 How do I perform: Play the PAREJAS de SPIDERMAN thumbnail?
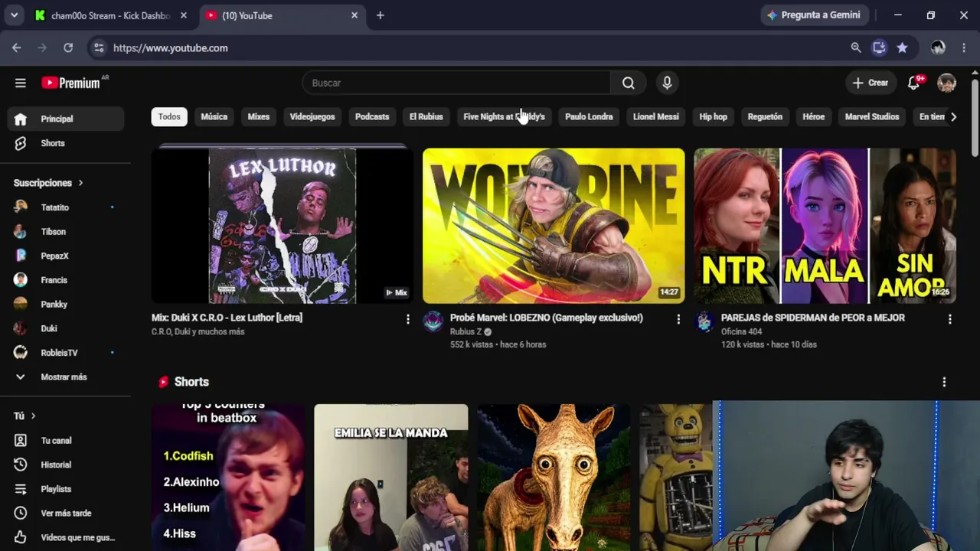[x=825, y=226]
